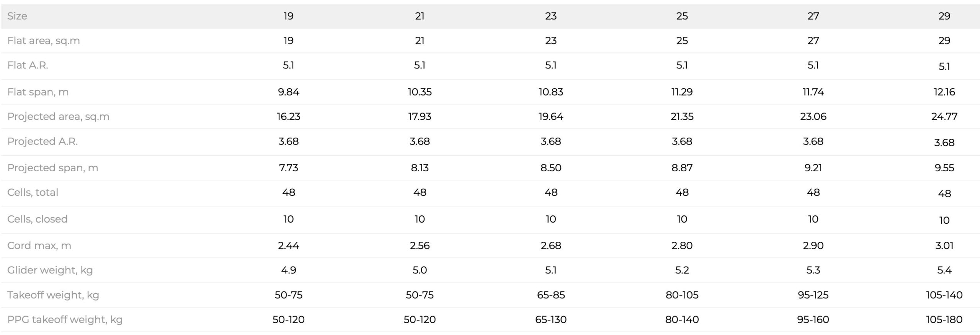Click the Projected A.R. row label
Image resolution: width=980 pixels, height=335 pixels.
(42, 141)
